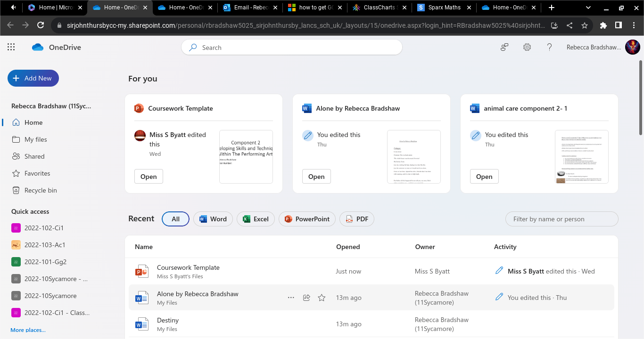This screenshot has width=644, height=339.
Task: Go back to the previous page
Action: (10, 25)
